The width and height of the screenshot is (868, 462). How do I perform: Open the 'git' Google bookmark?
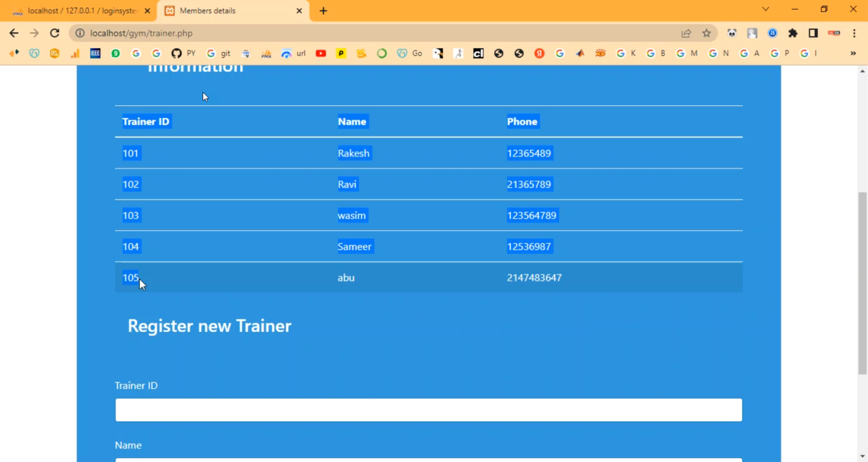(x=218, y=53)
